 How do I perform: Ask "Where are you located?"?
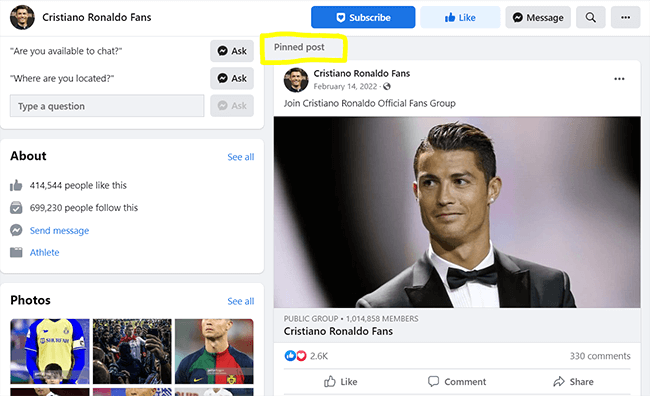pos(232,78)
